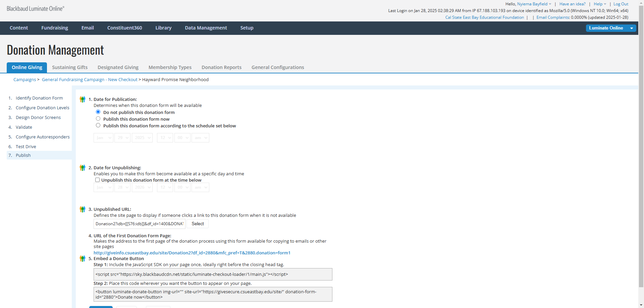The width and height of the screenshot is (644, 308).
Task: Go to the Campaigns breadcrumb link
Action: pyautogui.click(x=24, y=80)
